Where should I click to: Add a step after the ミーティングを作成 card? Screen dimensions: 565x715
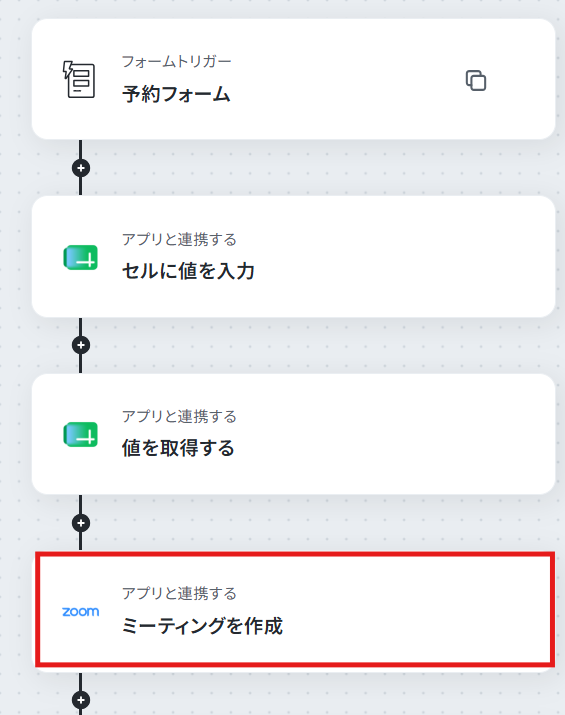pyautogui.click(x=81, y=699)
